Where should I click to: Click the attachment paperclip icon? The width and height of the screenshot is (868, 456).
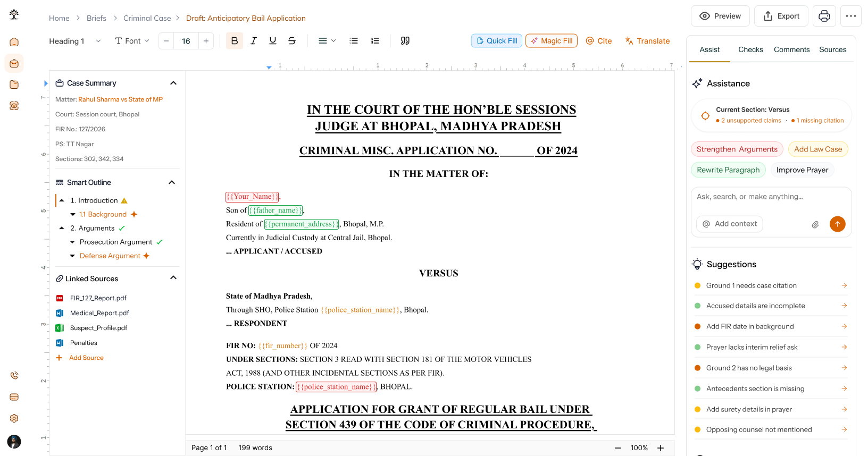(815, 224)
